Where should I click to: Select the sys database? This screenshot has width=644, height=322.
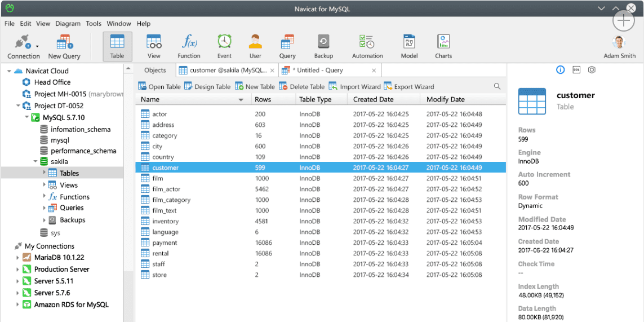(x=55, y=233)
